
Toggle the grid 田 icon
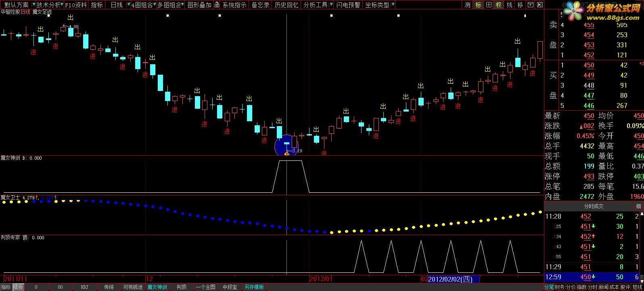[x=489, y=5]
